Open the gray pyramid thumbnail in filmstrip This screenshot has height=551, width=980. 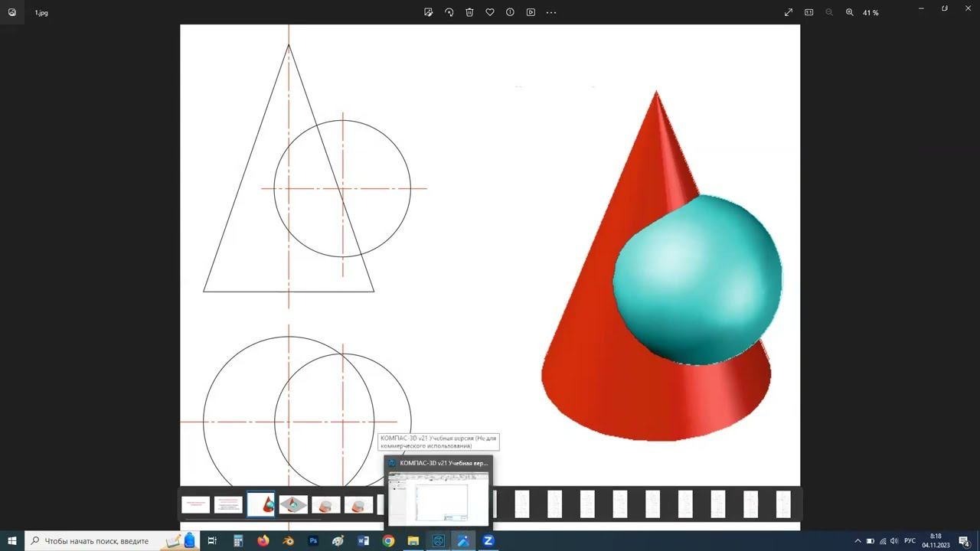[x=293, y=504]
